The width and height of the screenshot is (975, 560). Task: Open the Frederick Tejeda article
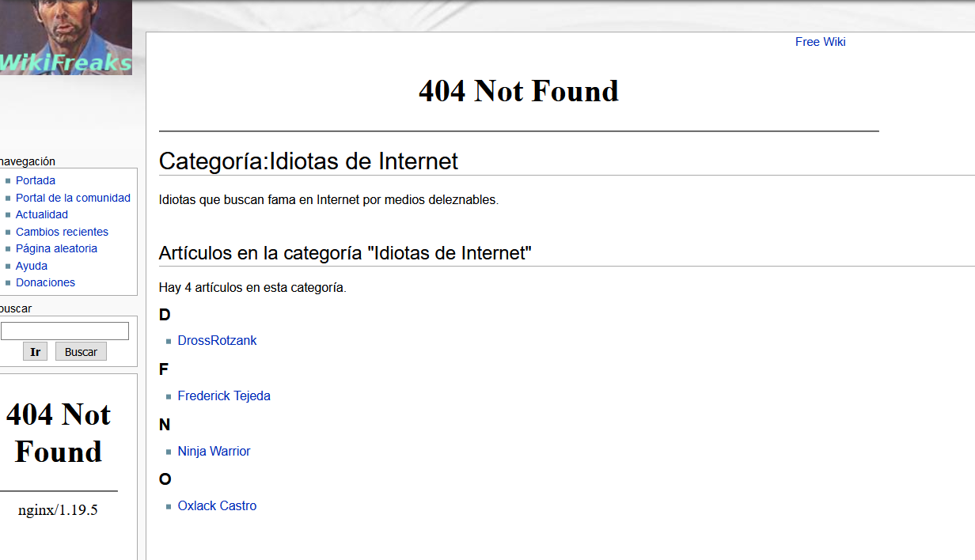pos(224,396)
